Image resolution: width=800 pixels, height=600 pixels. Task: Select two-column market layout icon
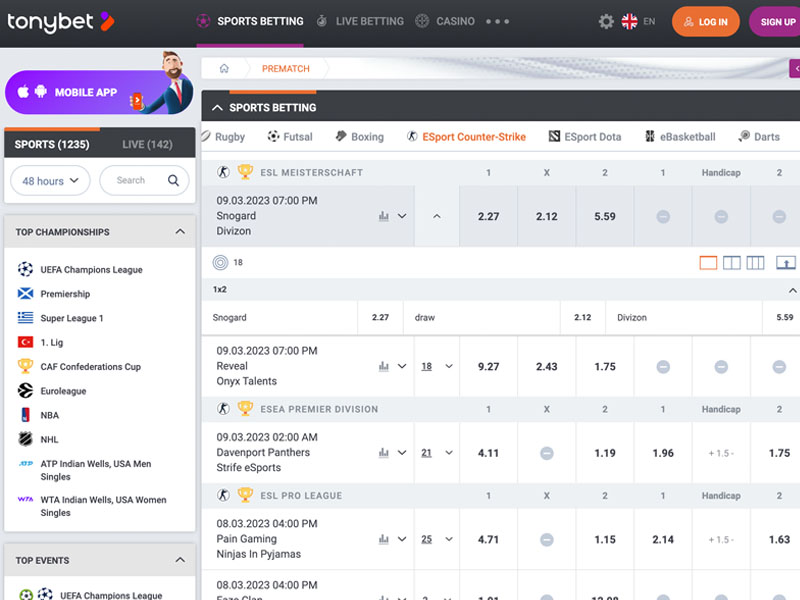[732, 263]
